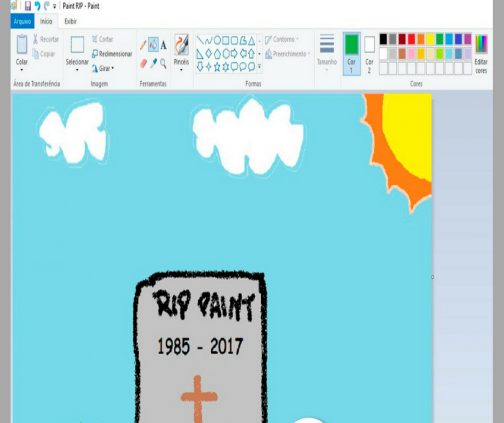Click the Copiar button
Viewport: 504px width, 423px height.
tap(44, 54)
